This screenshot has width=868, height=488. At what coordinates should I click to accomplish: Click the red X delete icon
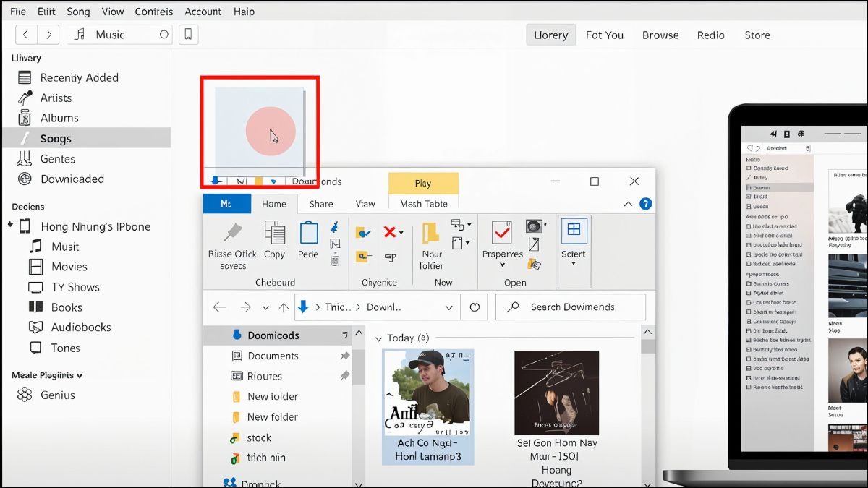pyautogui.click(x=389, y=232)
